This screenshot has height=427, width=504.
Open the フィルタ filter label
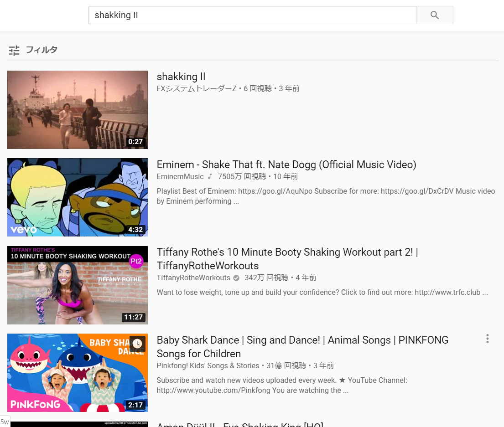(x=42, y=50)
